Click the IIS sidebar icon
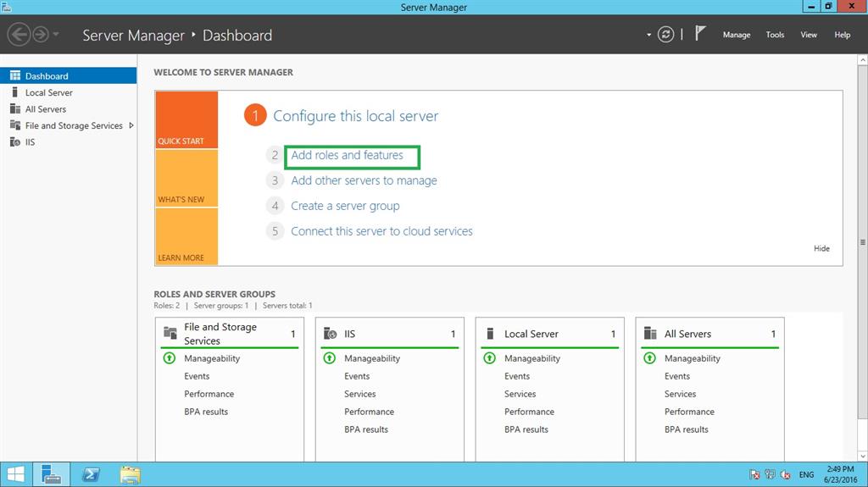Image resolution: width=868 pixels, height=487 pixels. pos(15,142)
